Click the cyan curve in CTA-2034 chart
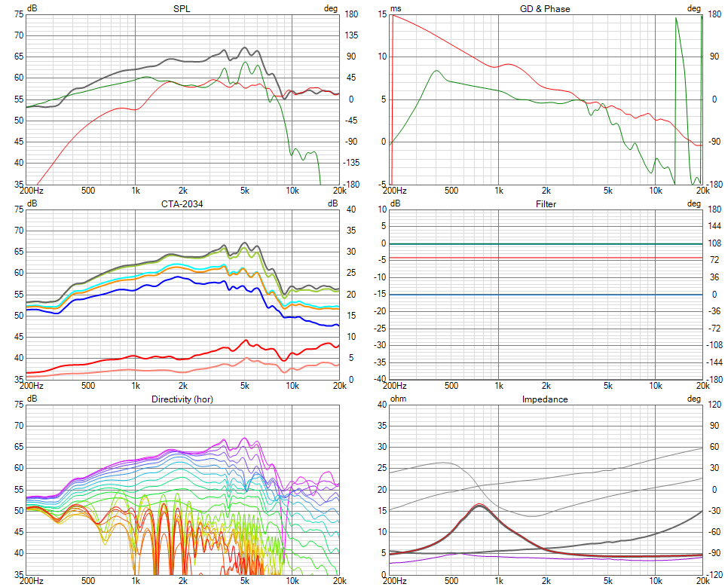 [176, 264]
